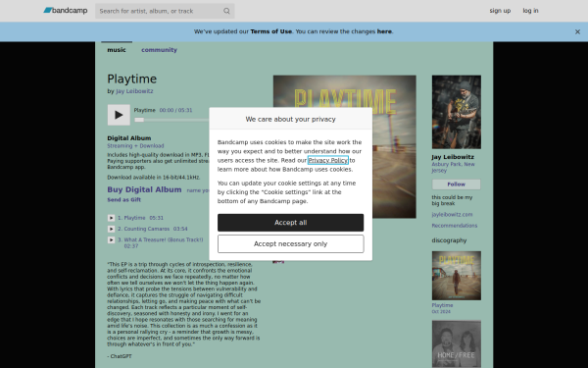Click Asbury Park, New Jersey location text
The image size is (588, 368).
point(453,167)
